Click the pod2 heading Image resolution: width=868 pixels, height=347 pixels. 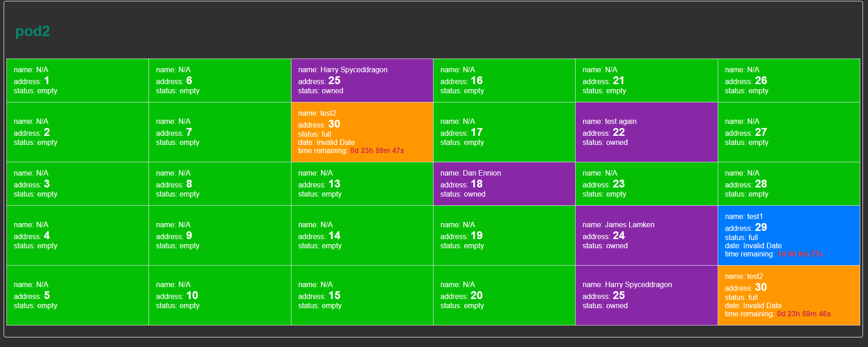coord(32,31)
